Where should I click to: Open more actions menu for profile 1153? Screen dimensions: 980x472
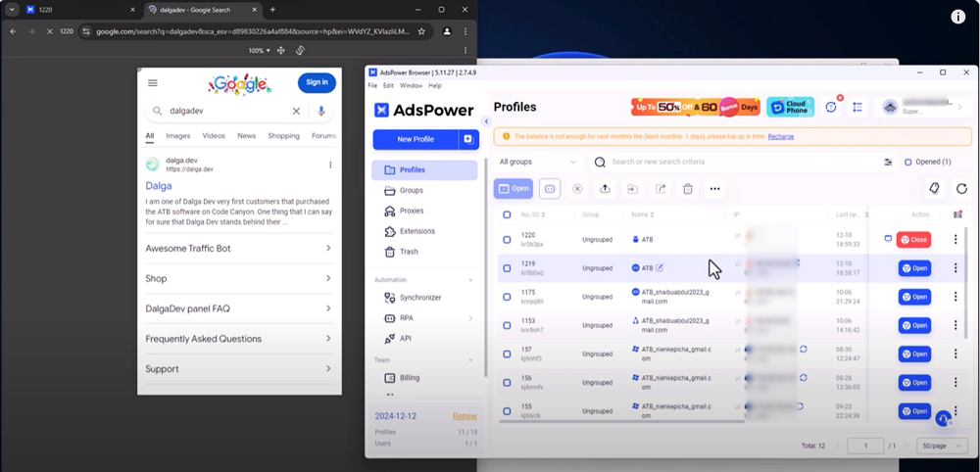tap(955, 326)
